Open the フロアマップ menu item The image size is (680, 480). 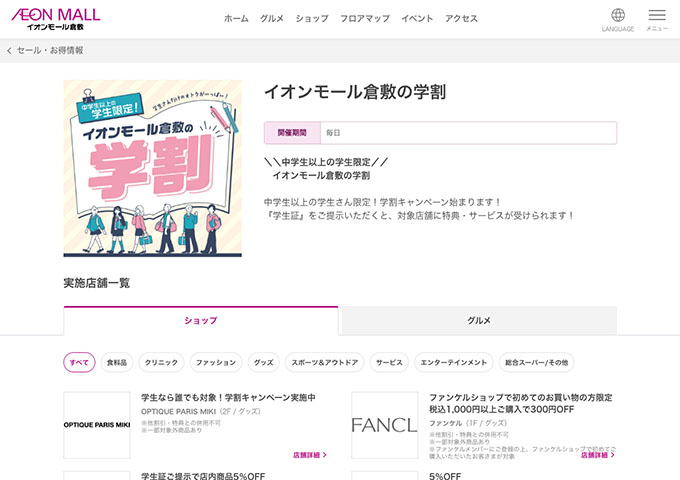365,19
